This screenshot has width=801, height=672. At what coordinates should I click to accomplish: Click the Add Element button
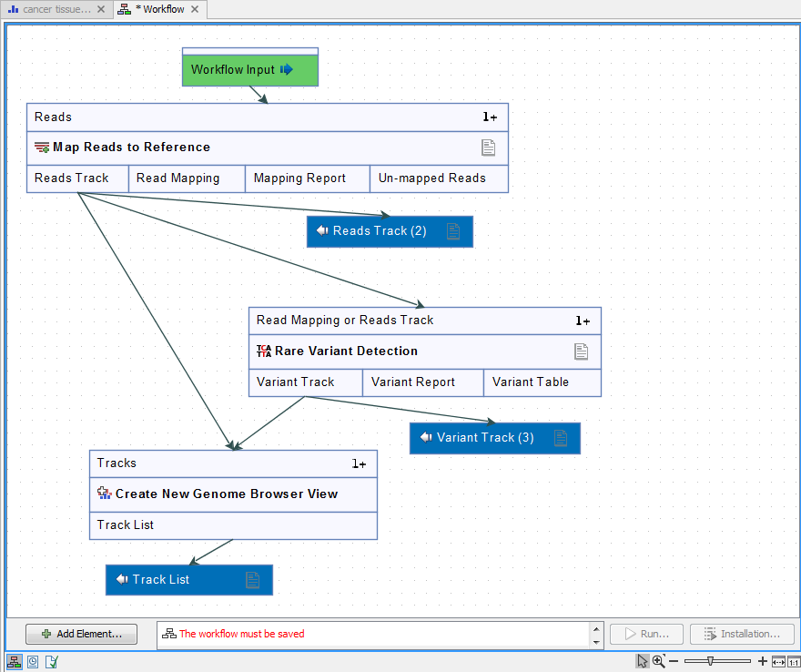81,634
